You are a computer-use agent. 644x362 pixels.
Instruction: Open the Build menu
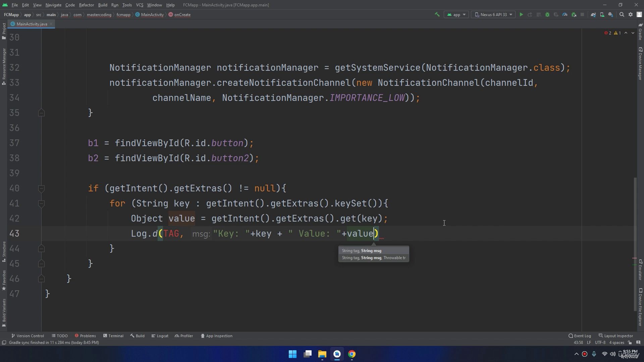click(103, 5)
